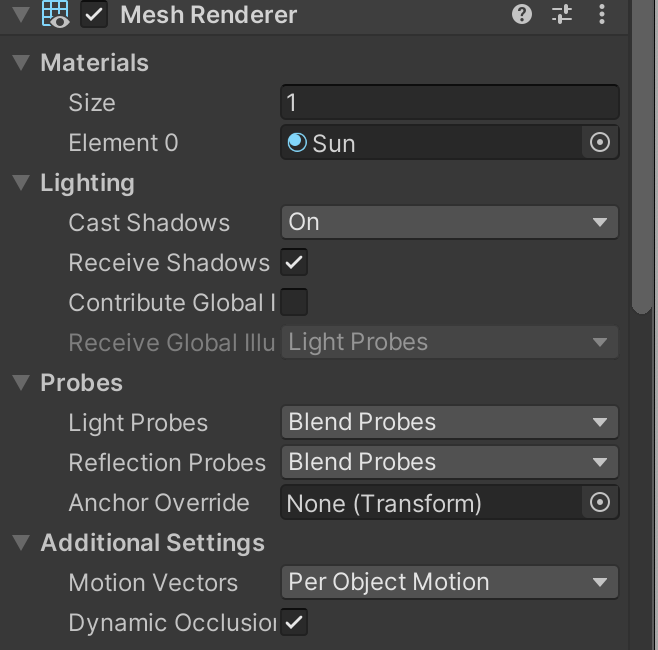Click the materials Size input field

click(x=449, y=102)
